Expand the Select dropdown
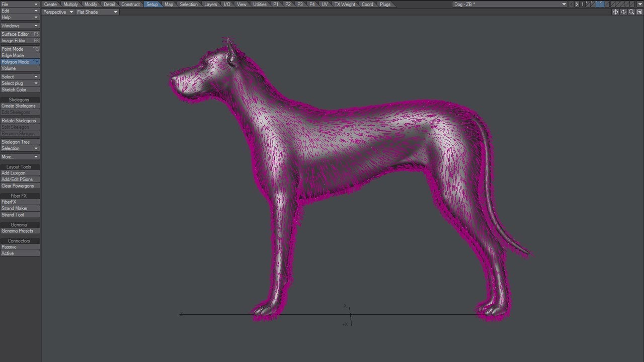The height and width of the screenshot is (362, 644). coord(20,77)
